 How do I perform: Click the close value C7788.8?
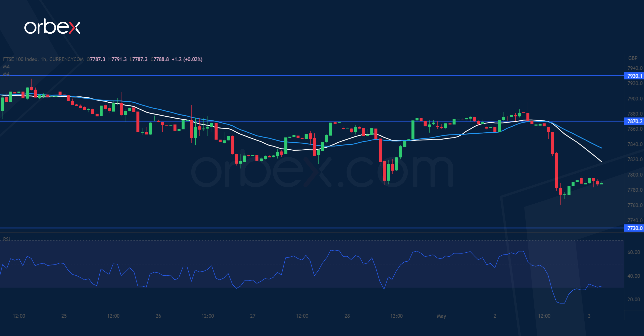[x=160, y=59]
